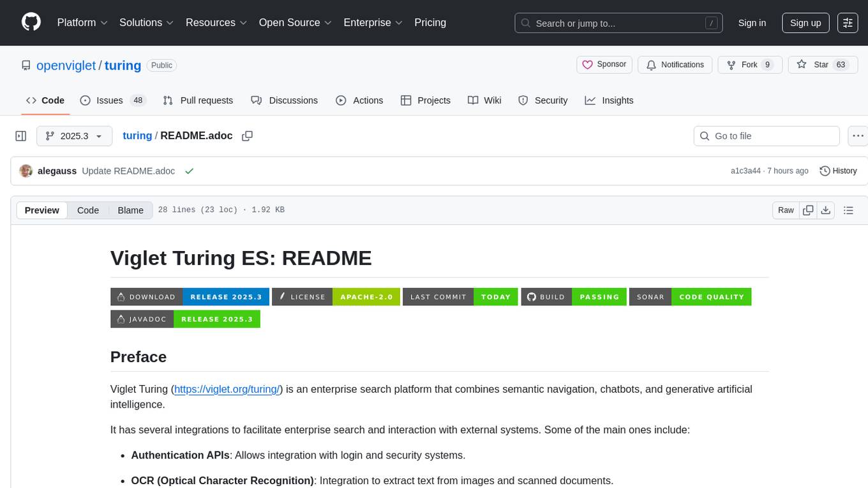868x488 pixels.
Task: Click the alegauss avatar image
Action: pyautogui.click(x=26, y=171)
